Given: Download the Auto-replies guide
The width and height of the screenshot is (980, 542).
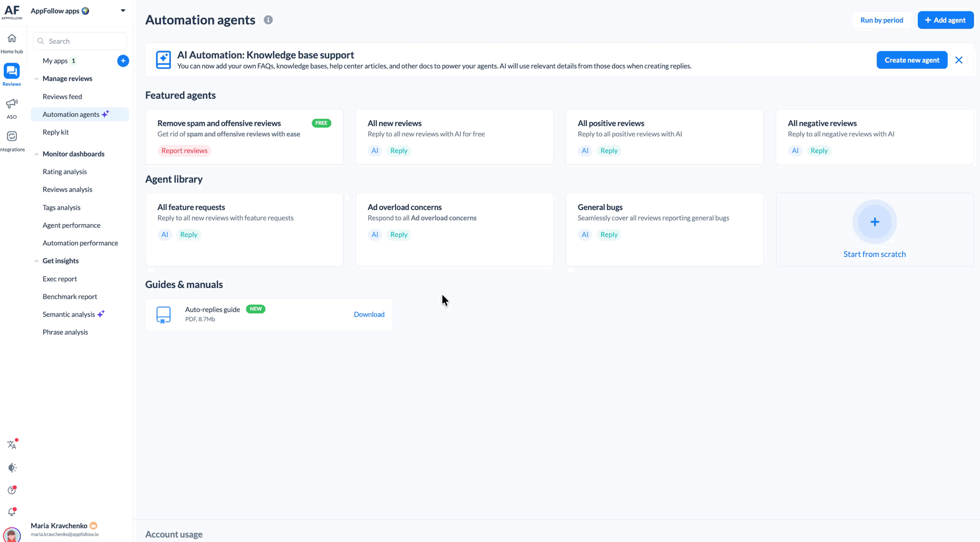Looking at the screenshot, I should (369, 315).
